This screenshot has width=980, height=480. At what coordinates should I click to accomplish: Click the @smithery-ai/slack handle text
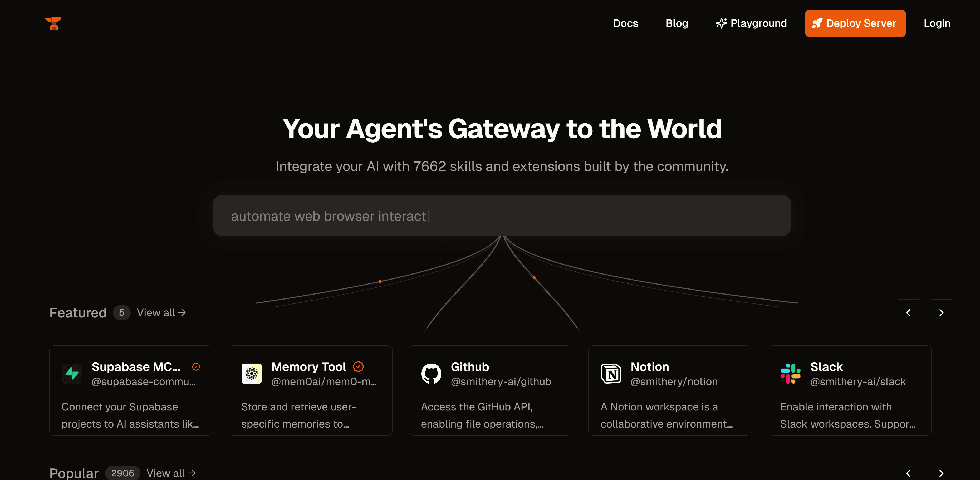(x=858, y=381)
